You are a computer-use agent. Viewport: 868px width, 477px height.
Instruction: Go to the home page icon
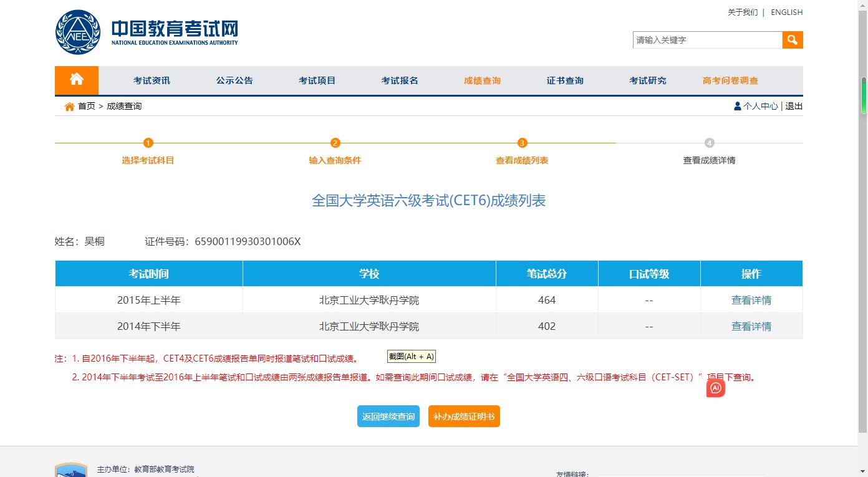tap(77, 80)
